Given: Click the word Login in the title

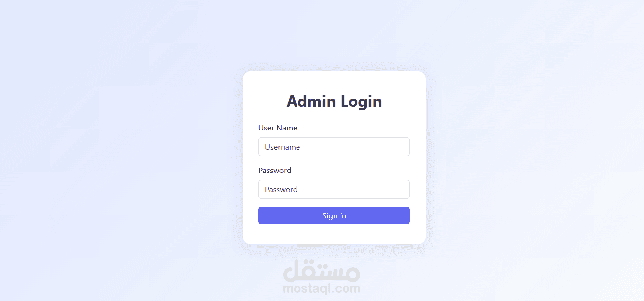Looking at the screenshot, I should [x=360, y=101].
